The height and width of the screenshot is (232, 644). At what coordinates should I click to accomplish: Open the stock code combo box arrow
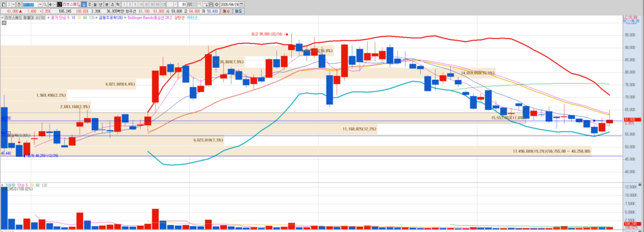tap(40, 4)
